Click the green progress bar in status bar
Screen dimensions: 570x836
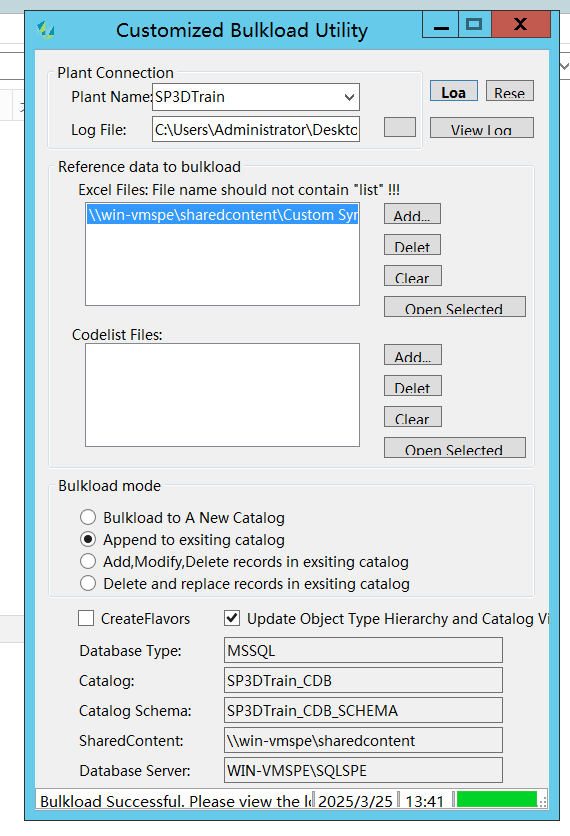pos(497,799)
